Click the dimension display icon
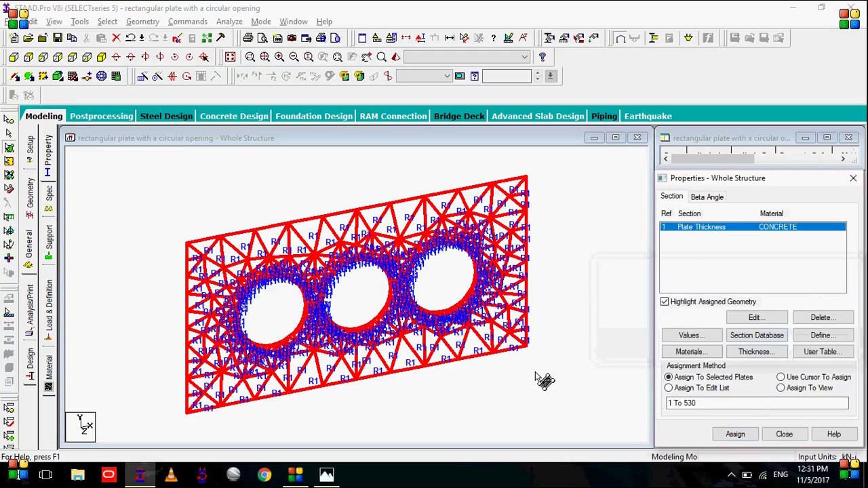Image resolution: width=868 pixels, height=488 pixels. (x=450, y=38)
